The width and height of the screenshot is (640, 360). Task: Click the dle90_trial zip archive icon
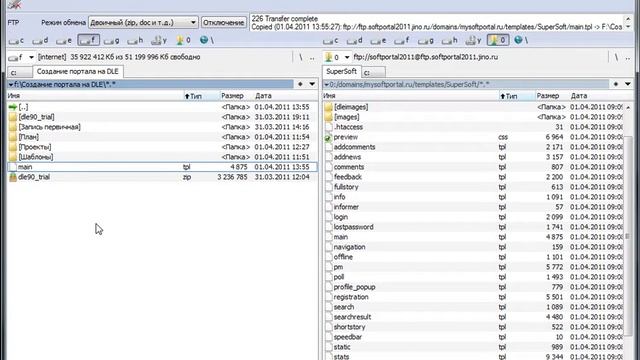(13, 177)
